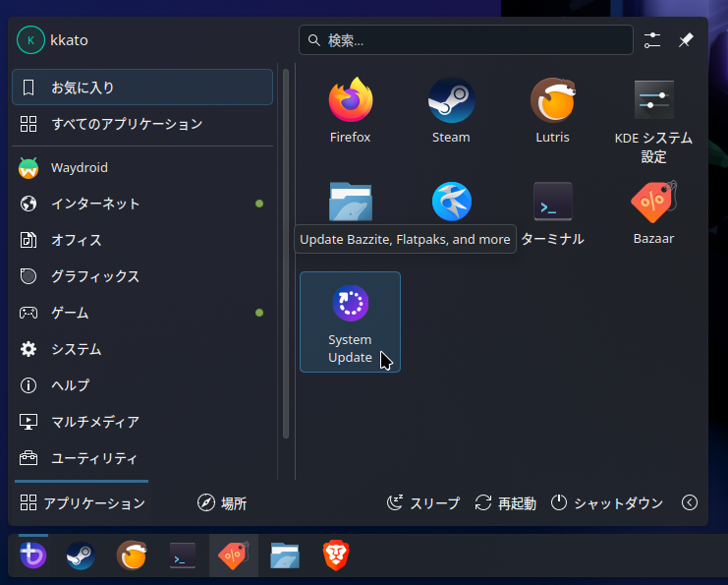728x585 pixels.
Task: Select システム category
Action: [x=142, y=349]
